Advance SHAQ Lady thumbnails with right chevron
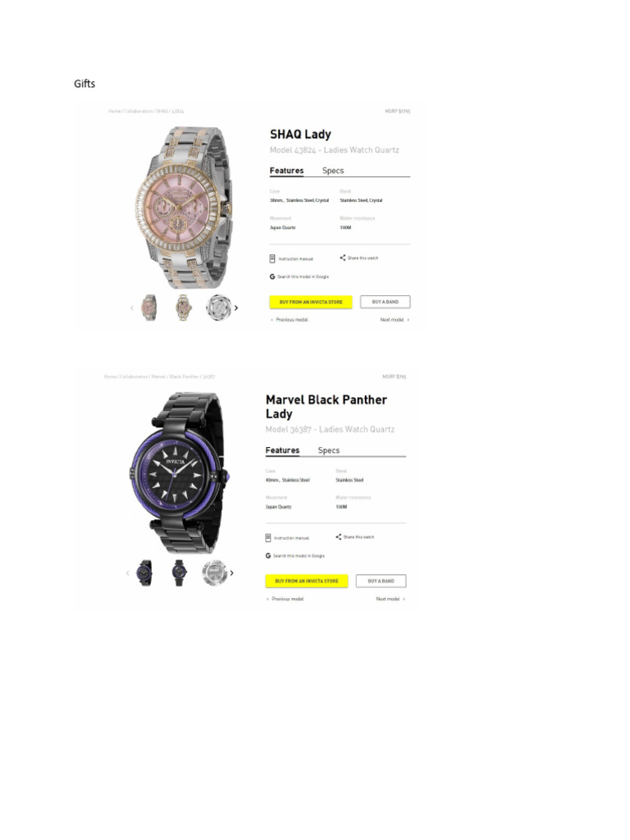630x840 pixels. (236, 308)
